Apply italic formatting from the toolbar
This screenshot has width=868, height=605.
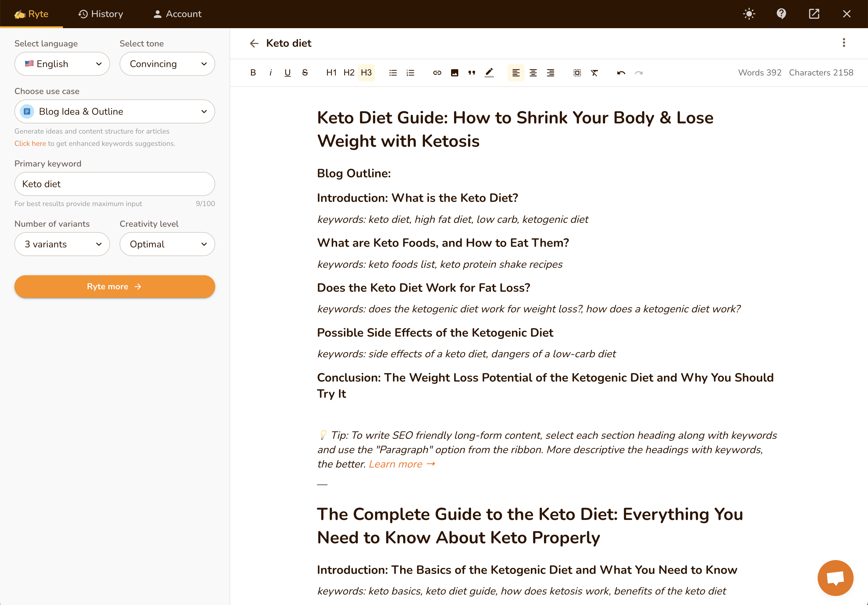(x=270, y=72)
